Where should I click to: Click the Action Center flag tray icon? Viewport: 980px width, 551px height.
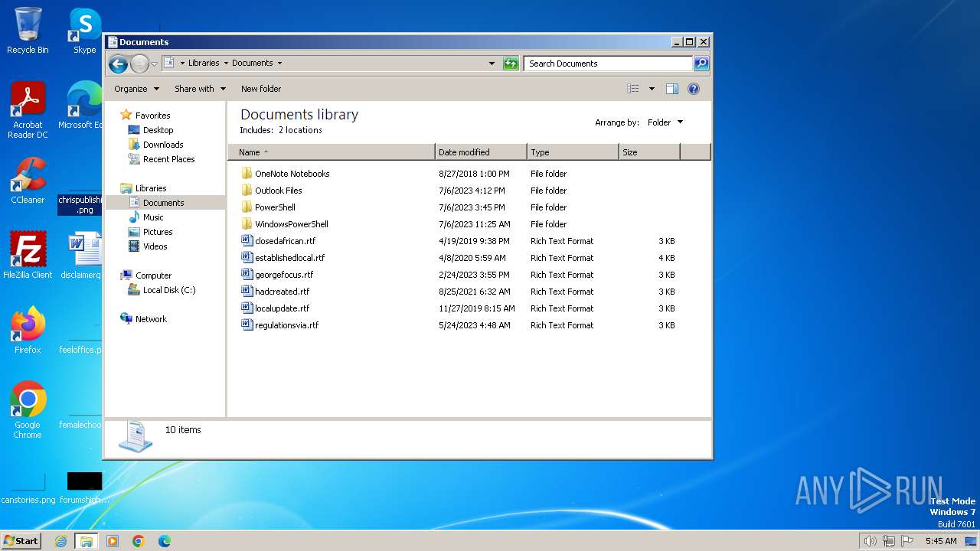point(907,541)
